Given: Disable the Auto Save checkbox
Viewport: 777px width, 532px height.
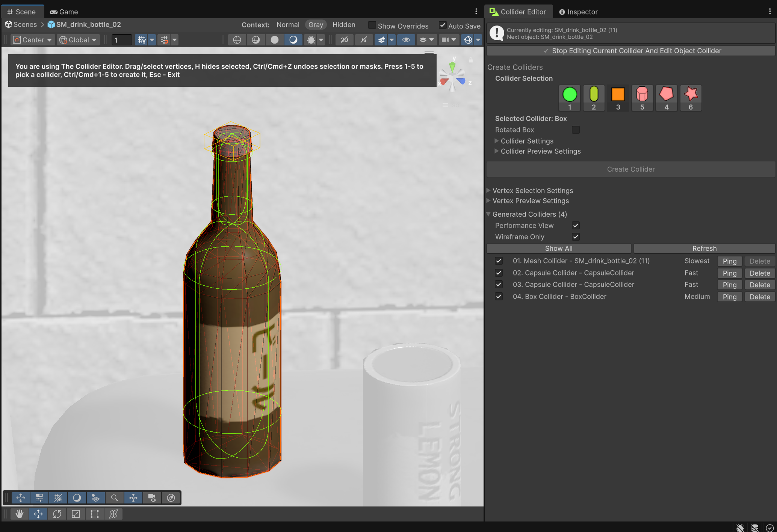Looking at the screenshot, I should click(443, 25).
